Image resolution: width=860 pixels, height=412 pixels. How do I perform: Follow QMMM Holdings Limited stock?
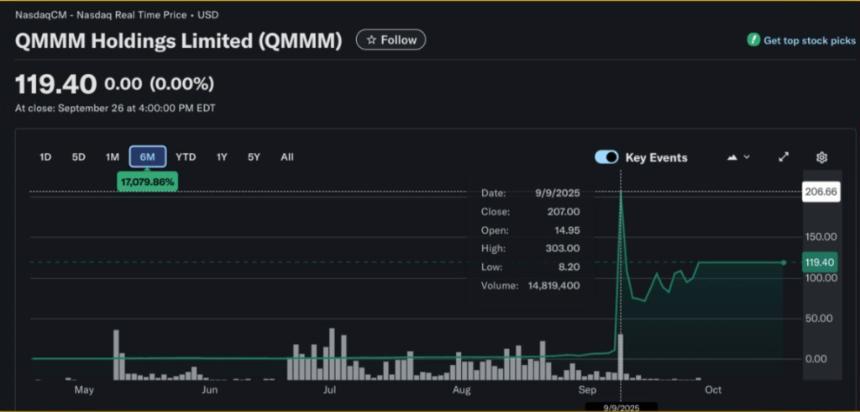(x=391, y=40)
